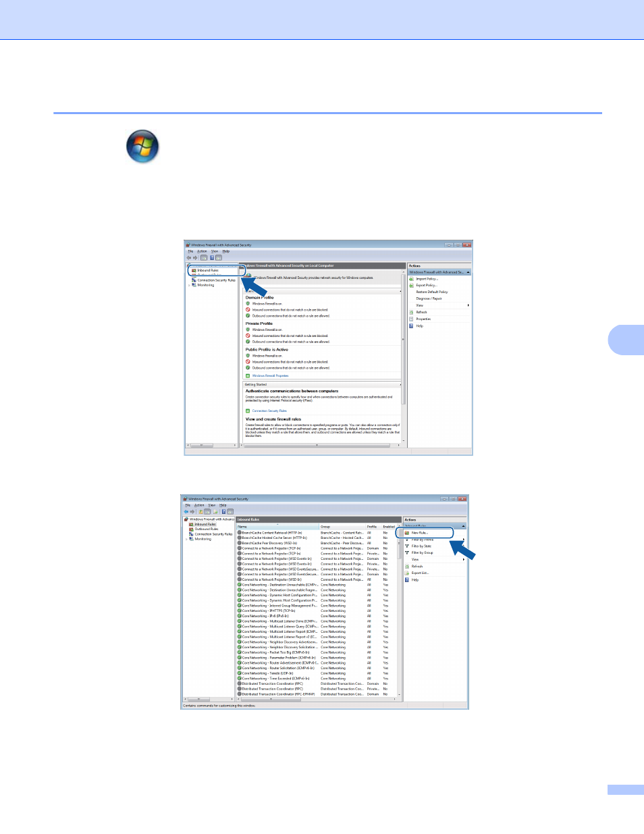The height and width of the screenshot is (834, 644).
Task: Click the blue Help icon in the rules list window toolbar
Action: point(223,511)
